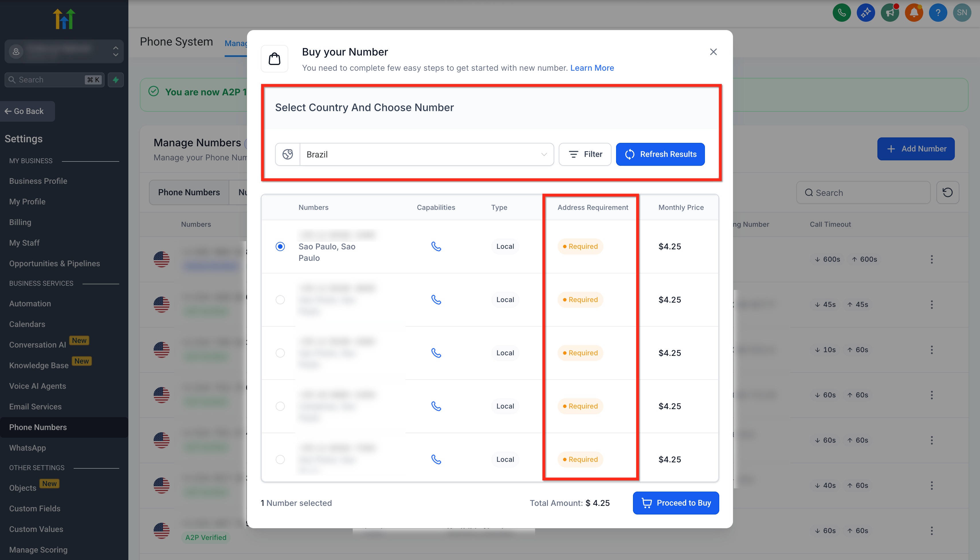
Task: Select the second number's radio button
Action: pyautogui.click(x=280, y=299)
